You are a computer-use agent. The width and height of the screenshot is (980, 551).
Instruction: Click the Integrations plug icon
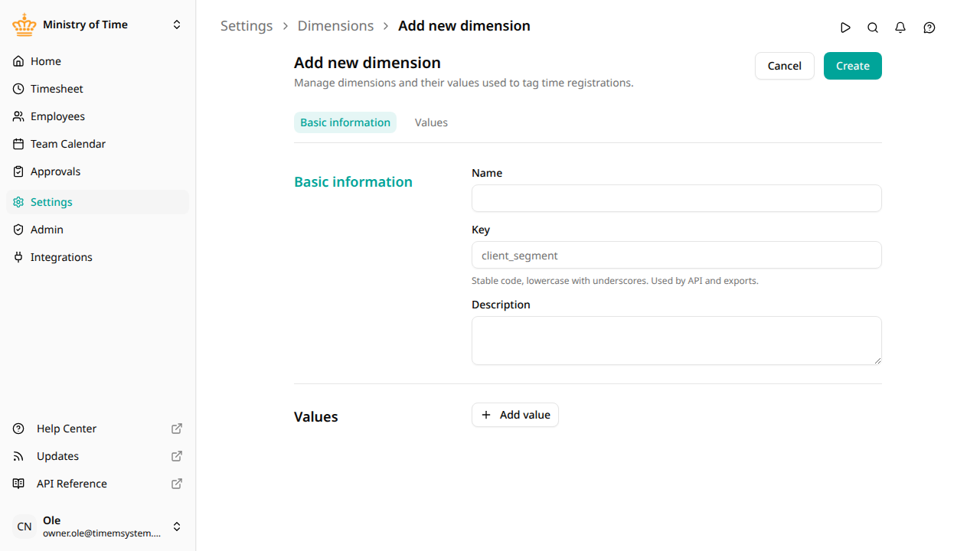tap(18, 257)
